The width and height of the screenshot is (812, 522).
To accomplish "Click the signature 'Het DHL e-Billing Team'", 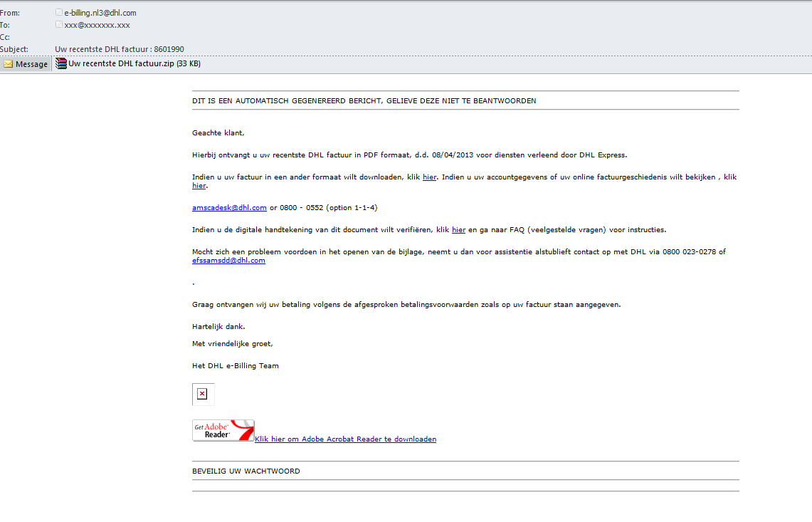I will coord(235,366).
